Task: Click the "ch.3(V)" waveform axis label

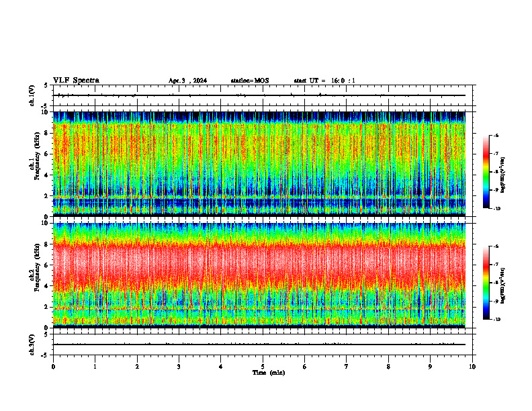Action: tap(32, 345)
